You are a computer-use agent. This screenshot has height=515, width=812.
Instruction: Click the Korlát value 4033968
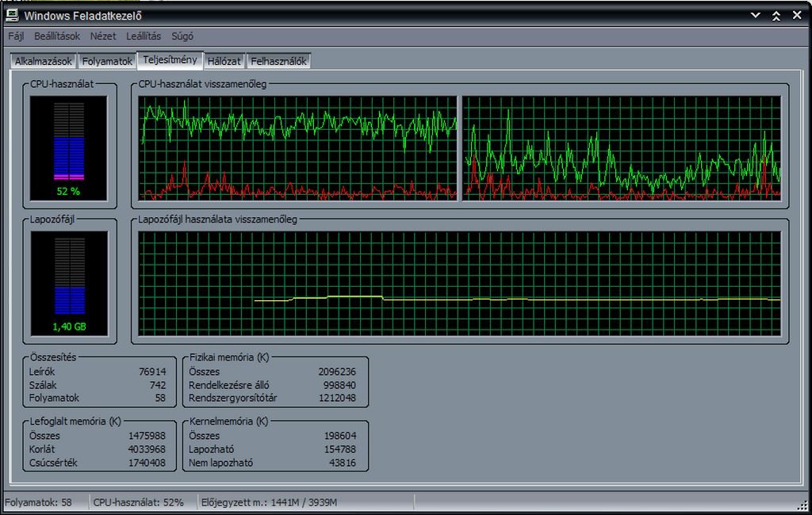(147, 449)
